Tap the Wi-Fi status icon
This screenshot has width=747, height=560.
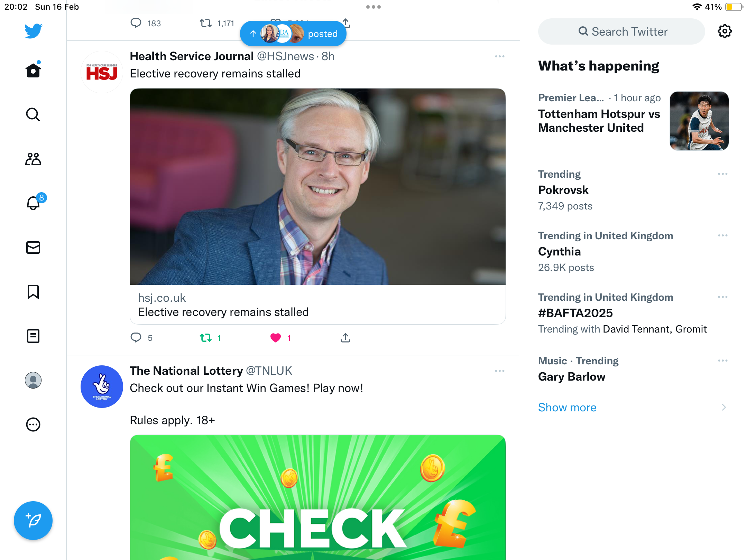coord(697,7)
